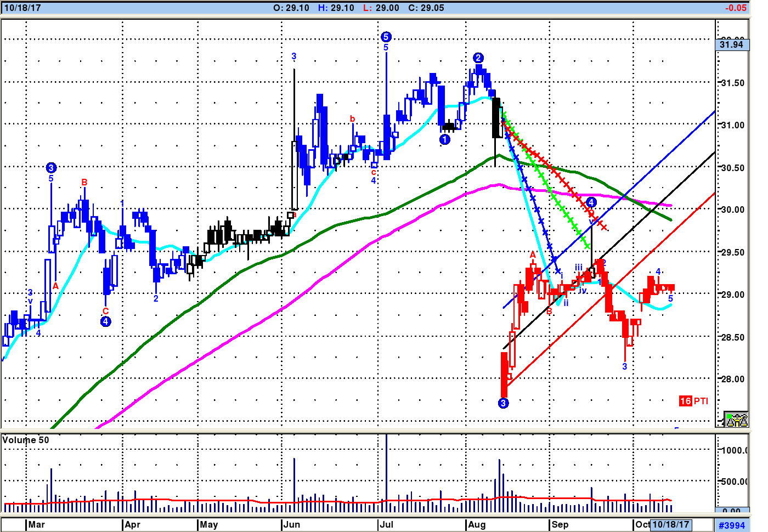Click the 10/18/17 date in header bar

tap(22, 8)
